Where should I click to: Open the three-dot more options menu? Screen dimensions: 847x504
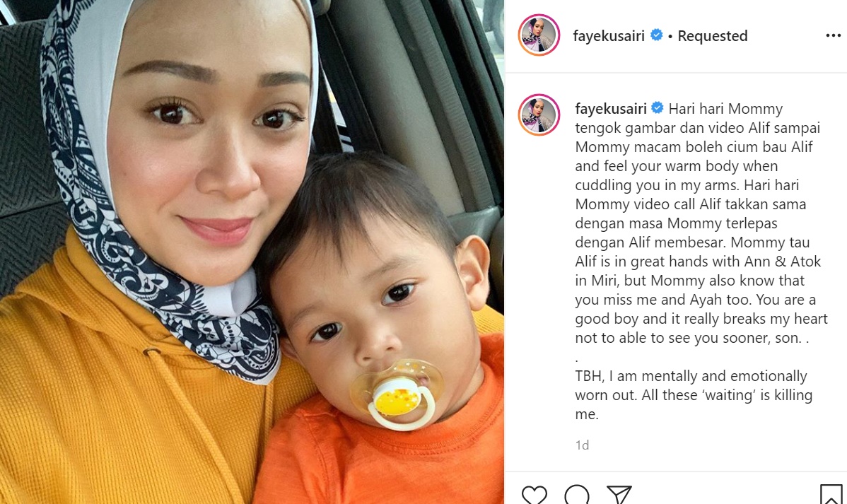pyautogui.click(x=833, y=35)
